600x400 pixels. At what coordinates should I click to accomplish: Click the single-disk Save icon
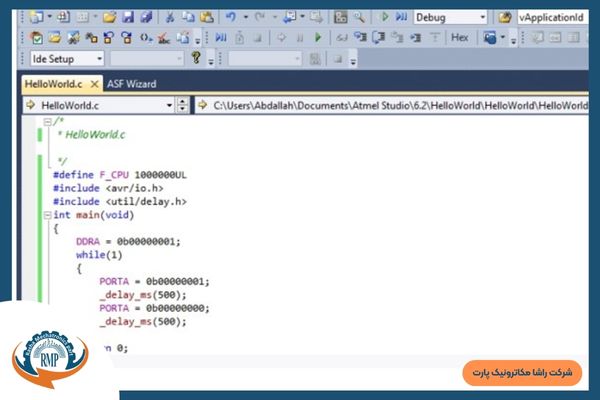[129, 17]
